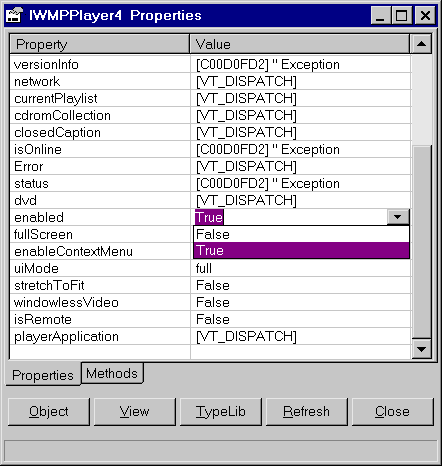Close the window with the X button
This screenshot has height=466, width=442.
(x=425, y=15)
